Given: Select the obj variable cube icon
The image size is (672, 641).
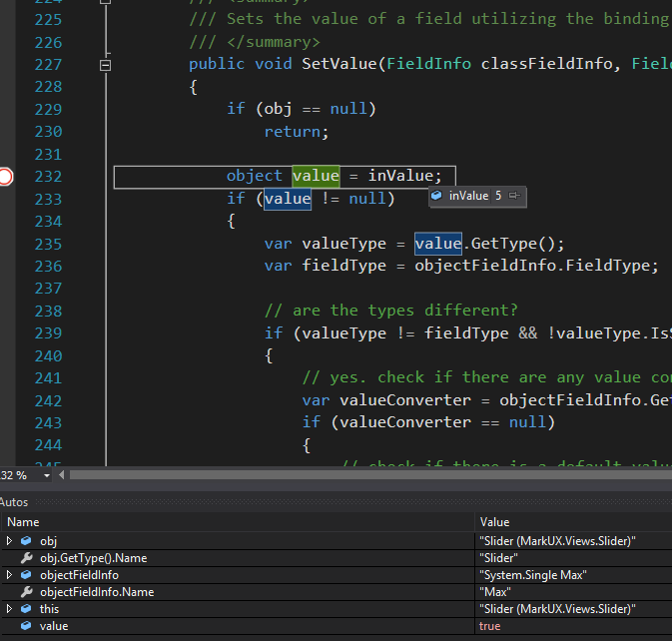Looking at the screenshot, I should click(x=26, y=541).
